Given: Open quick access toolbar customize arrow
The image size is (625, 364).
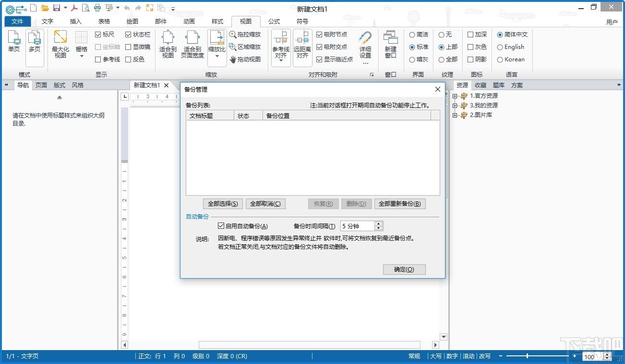Looking at the screenshot, I should [x=173, y=9].
